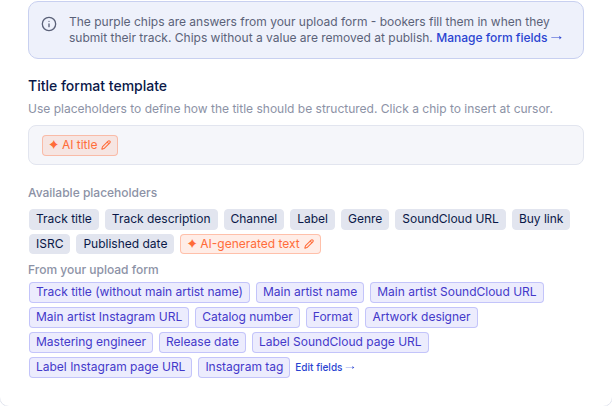Insert the Format chip
The width and height of the screenshot is (612, 406).
coord(333,317)
